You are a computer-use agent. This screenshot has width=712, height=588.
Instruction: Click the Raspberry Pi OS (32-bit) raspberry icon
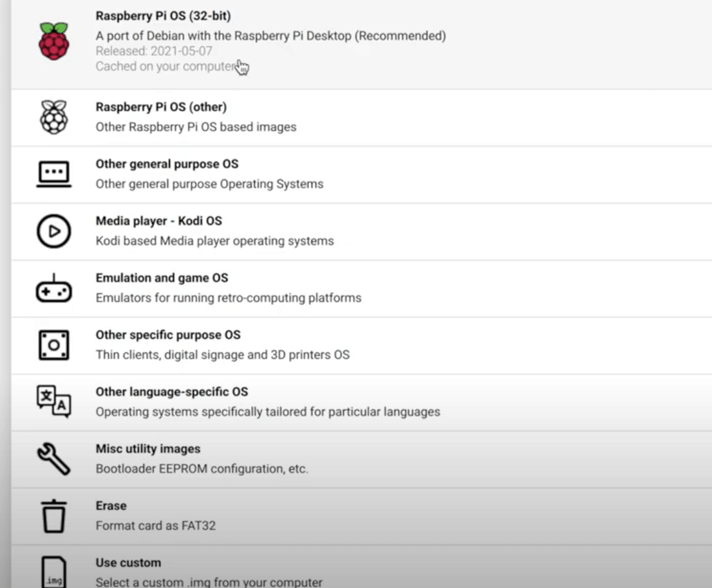(53, 40)
